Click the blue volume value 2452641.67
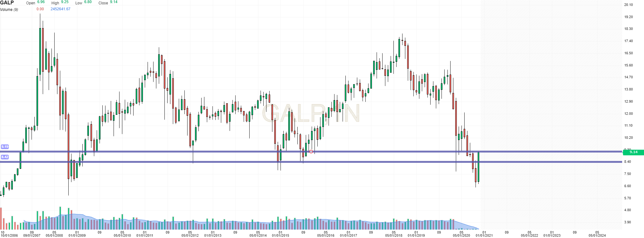The height and width of the screenshot is (238, 644). tap(60, 9)
